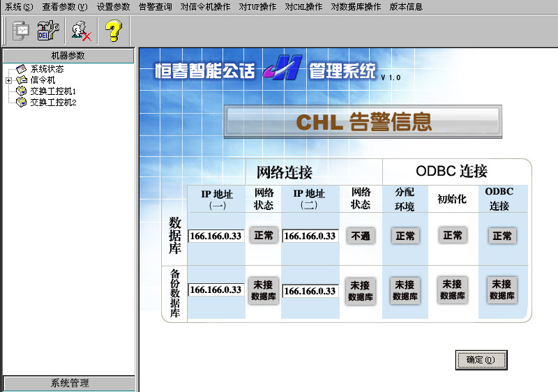Select 信令机 in the tree
Image resolution: width=558 pixels, height=392 pixels.
(x=43, y=80)
